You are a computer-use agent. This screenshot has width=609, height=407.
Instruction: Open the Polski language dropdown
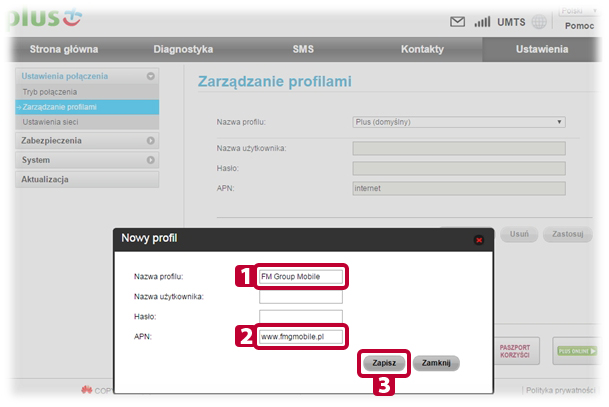pos(579,11)
